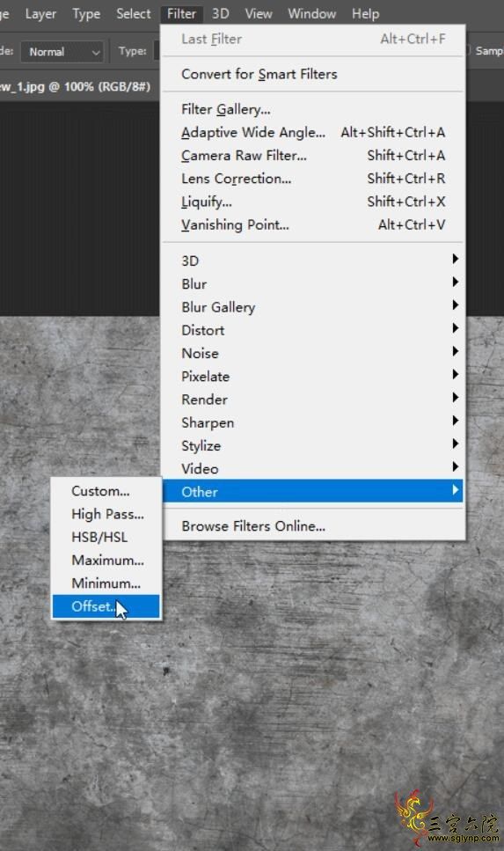The image size is (504, 851).
Task: Select Offset from the Other submenu
Action: point(106,606)
